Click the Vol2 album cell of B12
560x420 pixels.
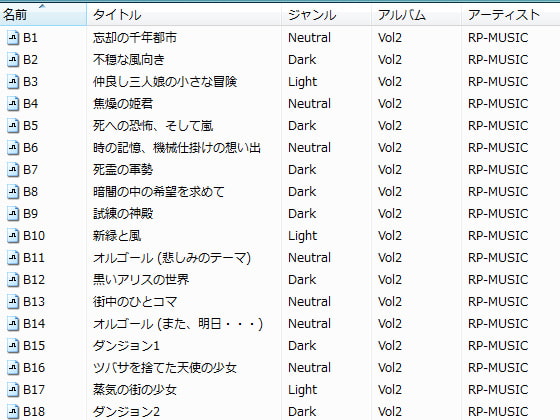point(390,280)
